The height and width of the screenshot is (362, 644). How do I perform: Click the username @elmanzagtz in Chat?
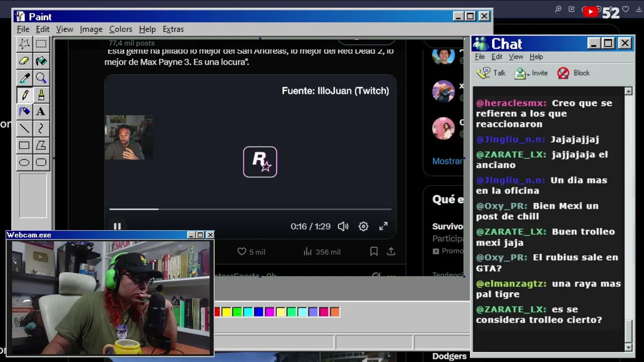click(x=511, y=284)
